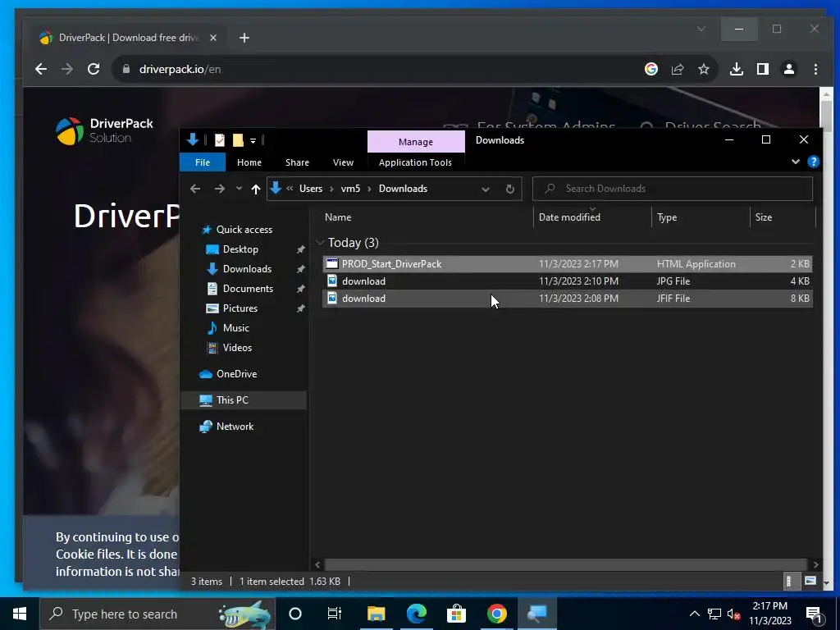
Task: Open Music in navigation pane
Action: coord(235,328)
